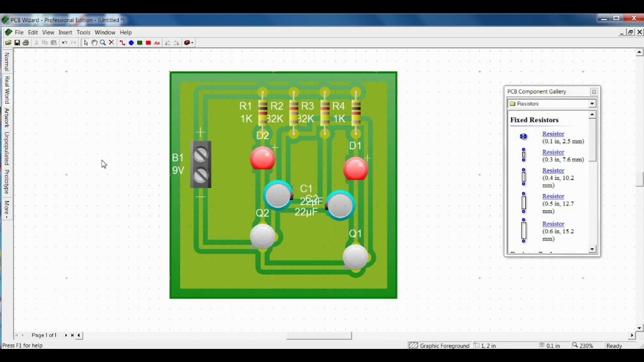The height and width of the screenshot is (362, 644).
Task: Switch to the Real World view tab
Action: point(7,90)
